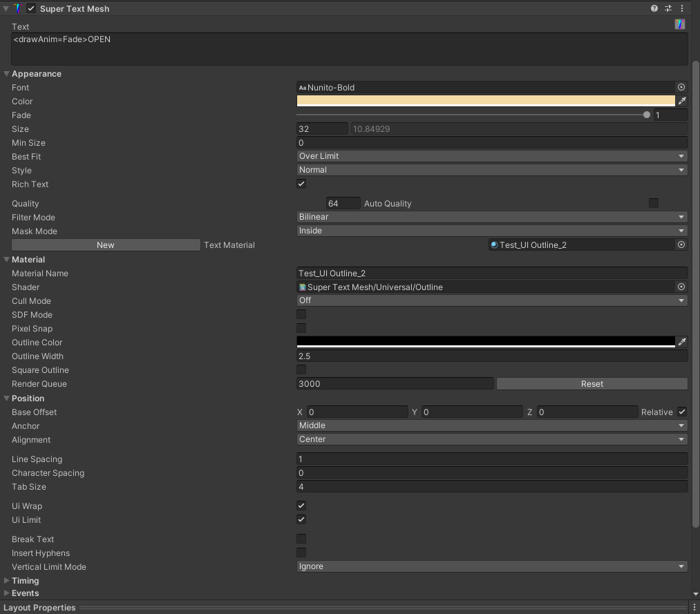Image resolution: width=700 pixels, height=614 pixels.
Task: Collapse the Appearance section
Action: [x=6, y=74]
